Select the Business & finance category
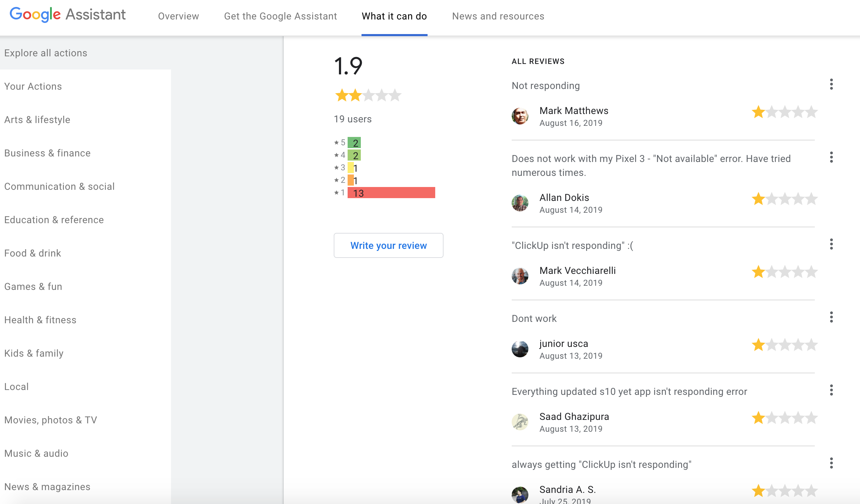 click(x=47, y=153)
